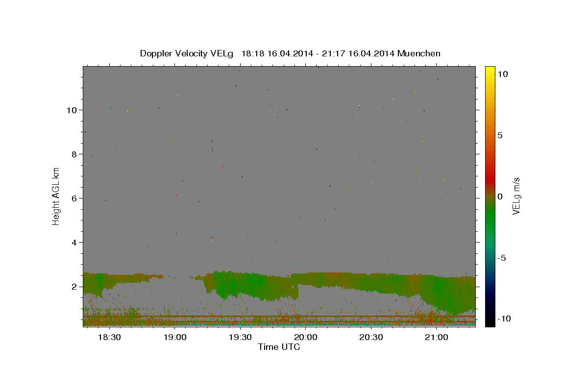Click the height tick label 10 on the y-axis
The image size is (588, 392).
72,110
